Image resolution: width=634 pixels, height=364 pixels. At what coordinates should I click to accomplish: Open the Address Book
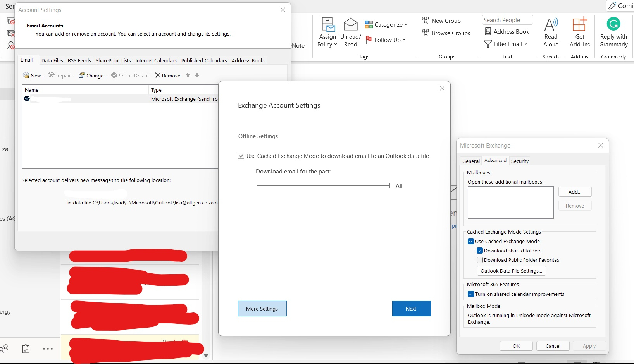click(x=507, y=31)
